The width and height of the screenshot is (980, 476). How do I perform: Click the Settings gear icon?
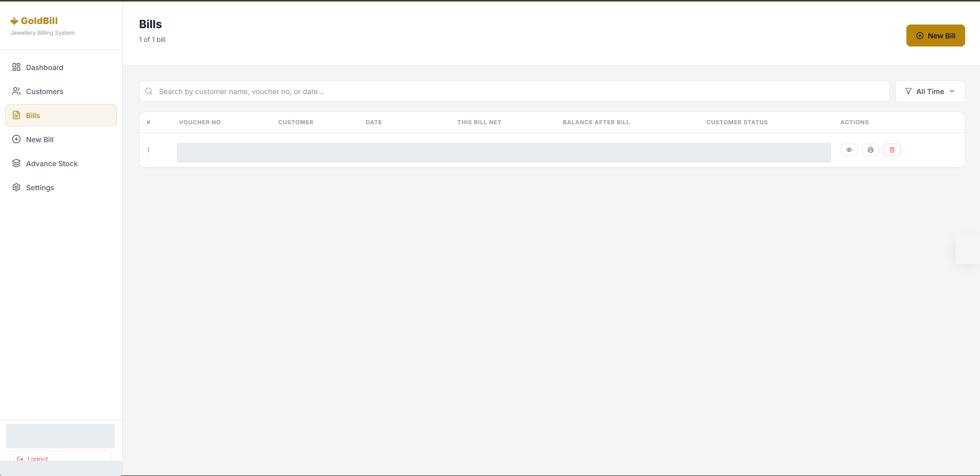16,188
